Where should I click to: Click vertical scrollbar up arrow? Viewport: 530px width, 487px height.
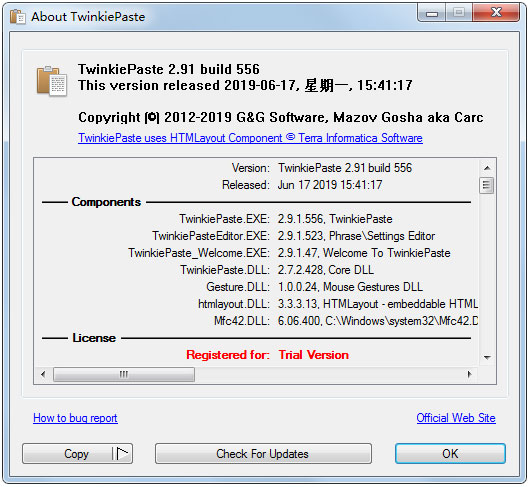(x=487, y=168)
